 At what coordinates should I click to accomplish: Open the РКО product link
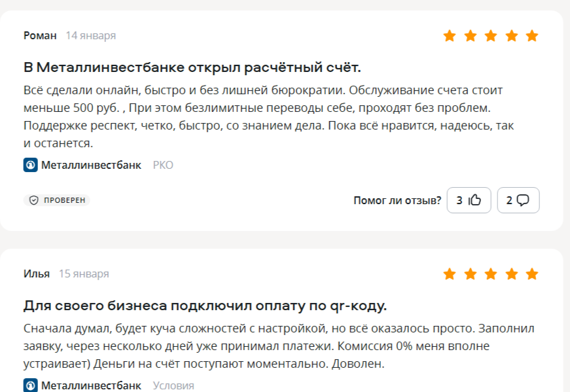(x=163, y=165)
